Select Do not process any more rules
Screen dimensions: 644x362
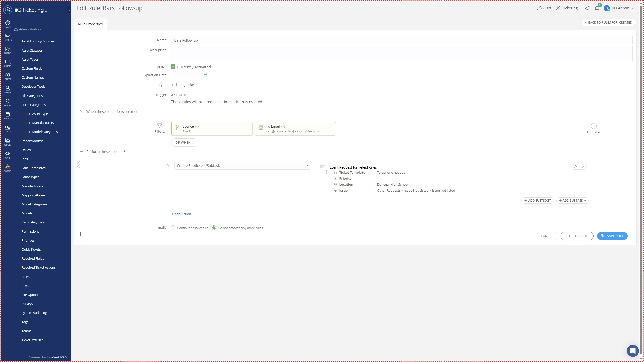pos(214,228)
